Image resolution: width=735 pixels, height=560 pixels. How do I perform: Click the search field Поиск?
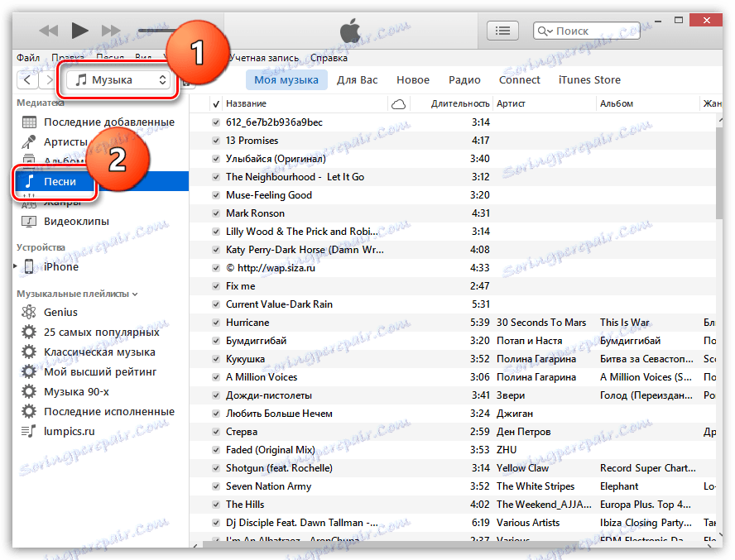coord(587,31)
